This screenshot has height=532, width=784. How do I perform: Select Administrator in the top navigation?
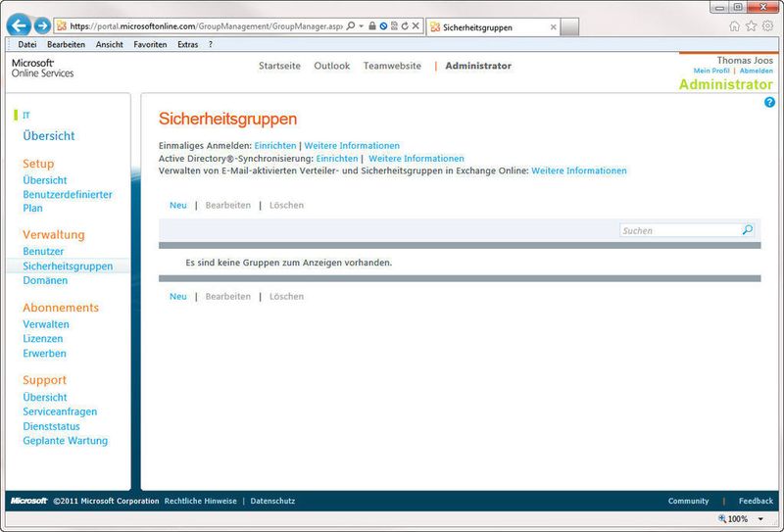pos(478,66)
